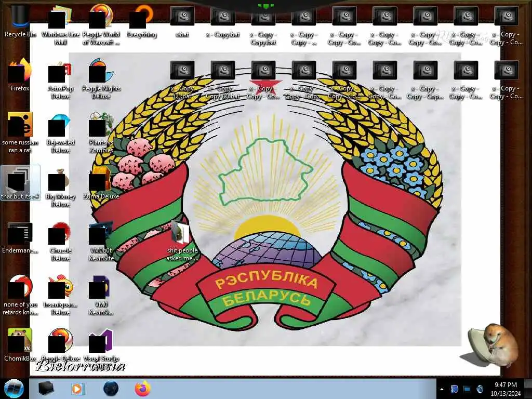
Task: Launch Peggle Nights Deluxe shortcut
Action: click(x=101, y=79)
